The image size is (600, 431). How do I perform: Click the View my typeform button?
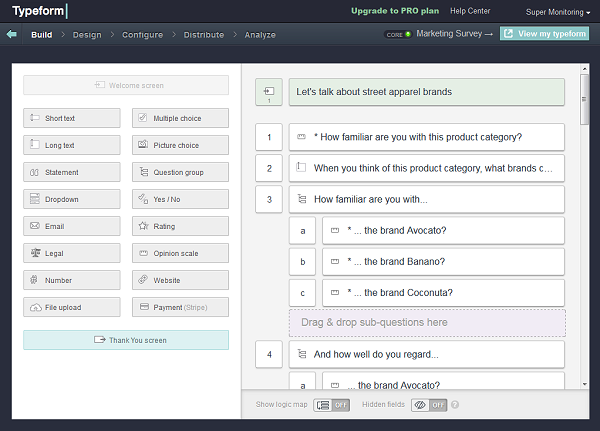coord(545,34)
